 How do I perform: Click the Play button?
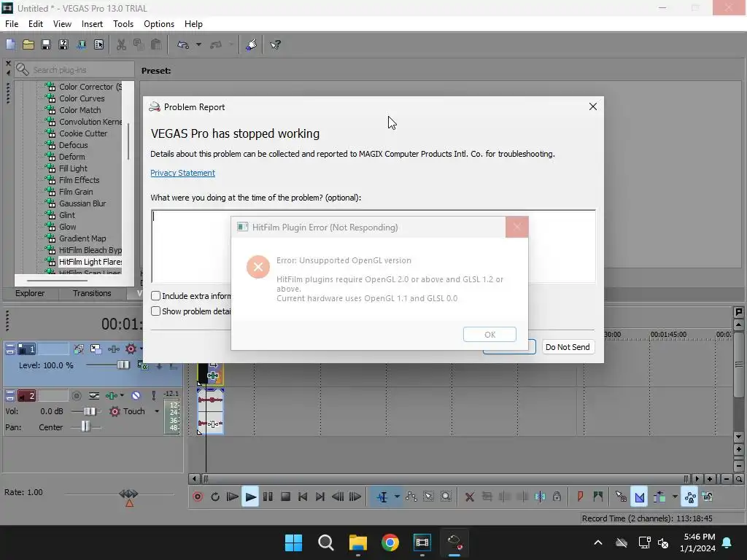click(250, 497)
